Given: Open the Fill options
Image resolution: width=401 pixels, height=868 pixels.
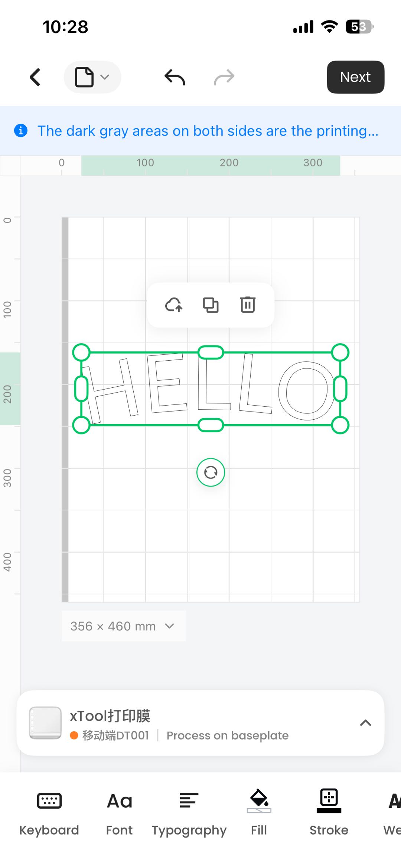Looking at the screenshot, I should pos(259,813).
